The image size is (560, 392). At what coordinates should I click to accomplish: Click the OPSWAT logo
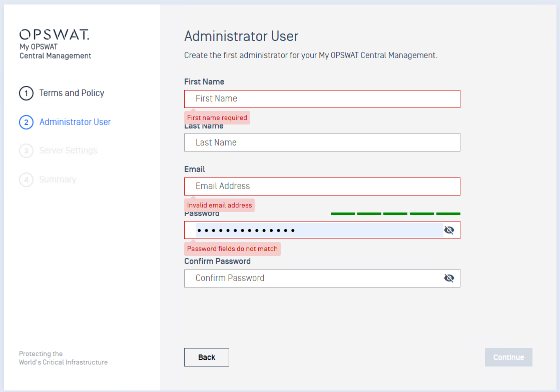pyautogui.click(x=54, y=34)
